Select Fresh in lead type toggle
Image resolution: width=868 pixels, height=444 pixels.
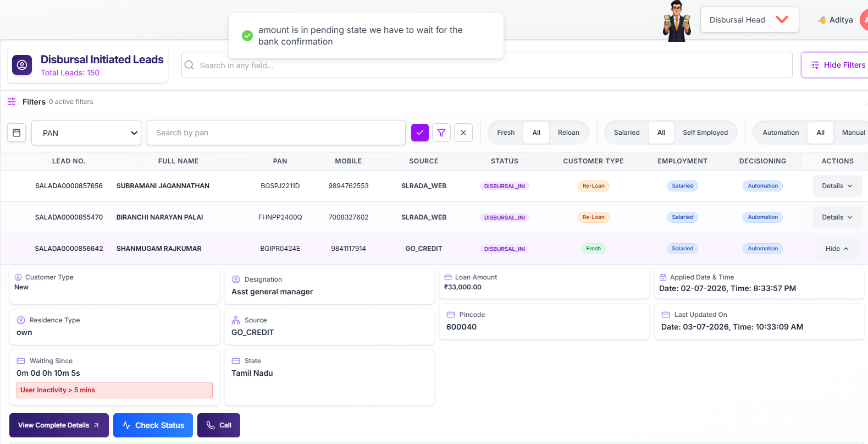click(x=506, y=133)
